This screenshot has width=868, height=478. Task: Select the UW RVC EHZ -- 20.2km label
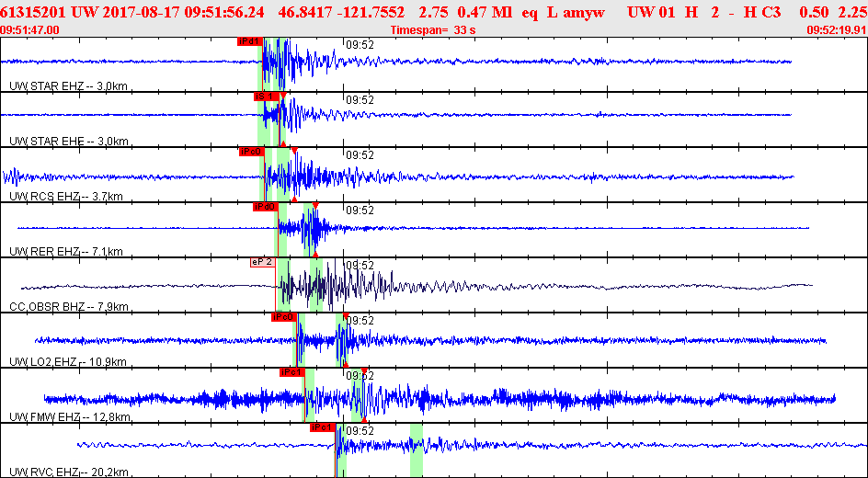(69, 472)
